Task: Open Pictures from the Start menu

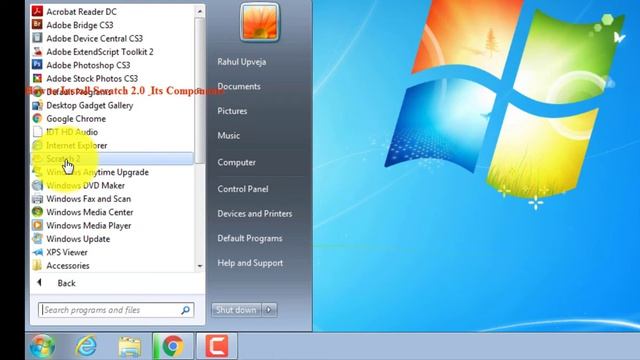Action: tap(232, 111)
